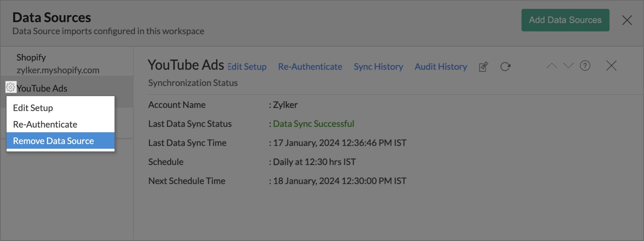Click the Data Sources dialog title
Screen dimensions: 644x241
click(52, 17)
